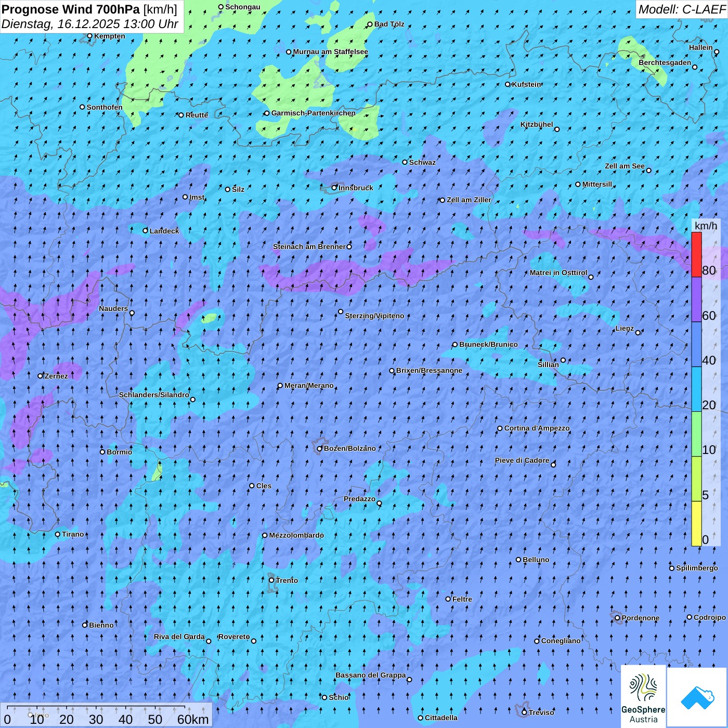Click the Trento city marker
The height and width of the screenshot is (728, 728).
coord(271,580)
